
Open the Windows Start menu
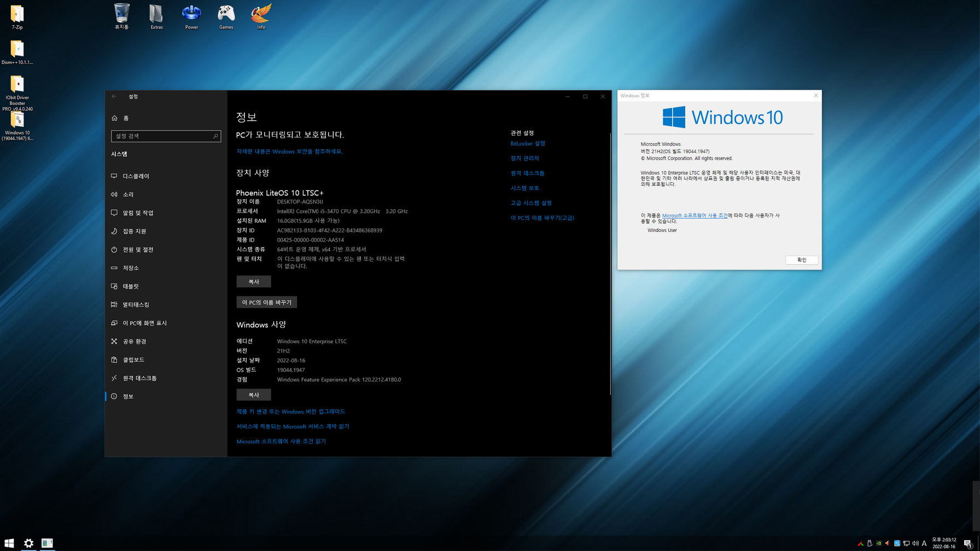pyautogui.click(x=9, y=543)
